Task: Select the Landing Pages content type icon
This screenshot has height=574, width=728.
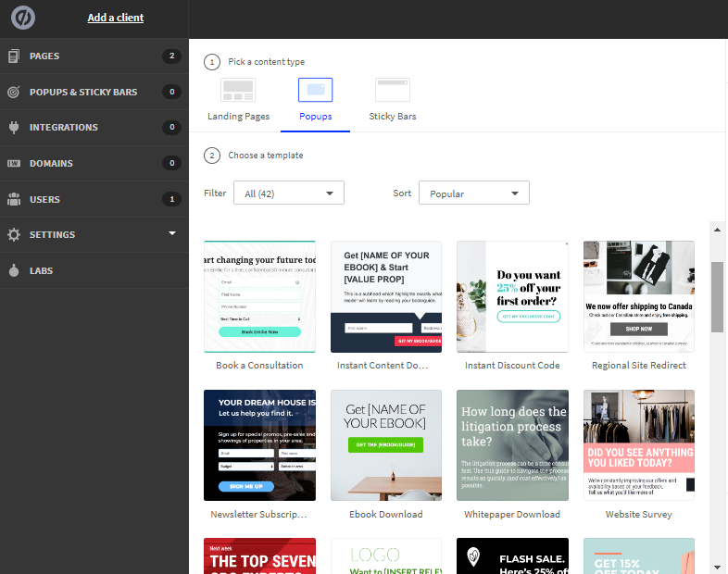Action: 238,90
